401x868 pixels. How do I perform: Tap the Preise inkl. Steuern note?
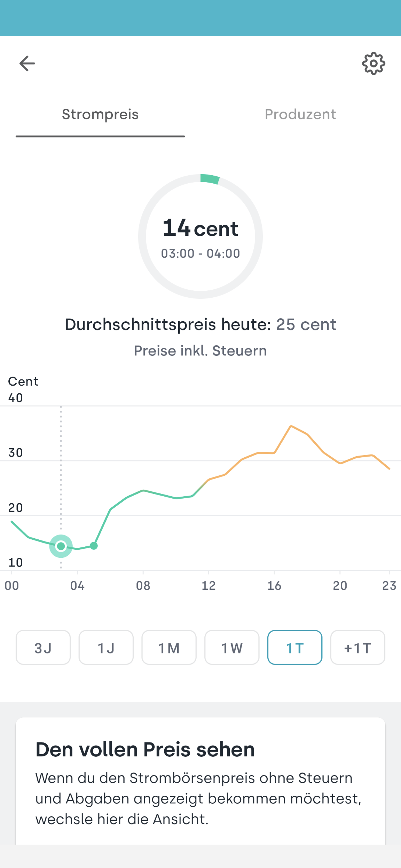(200, 351)
